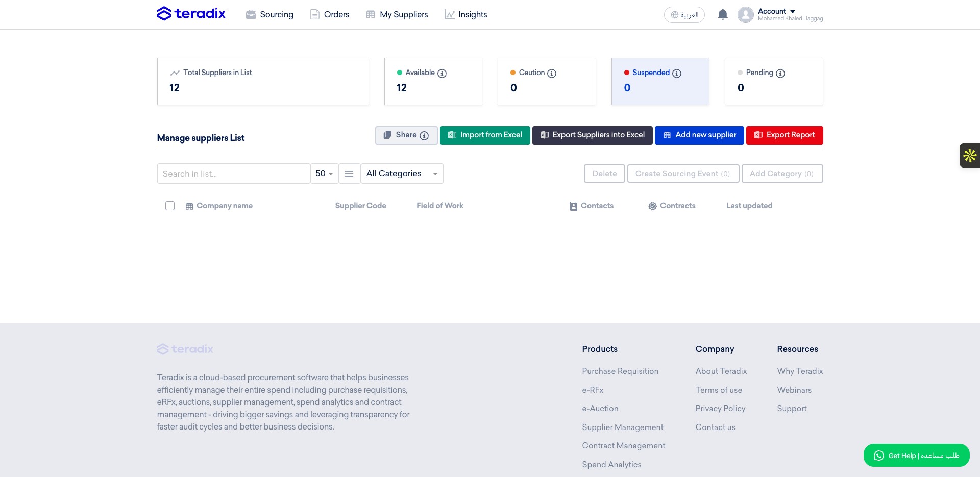Filter by the Available status card
Image resolution: width=980 pixels, height=477 pixels.
pos(433,82)
